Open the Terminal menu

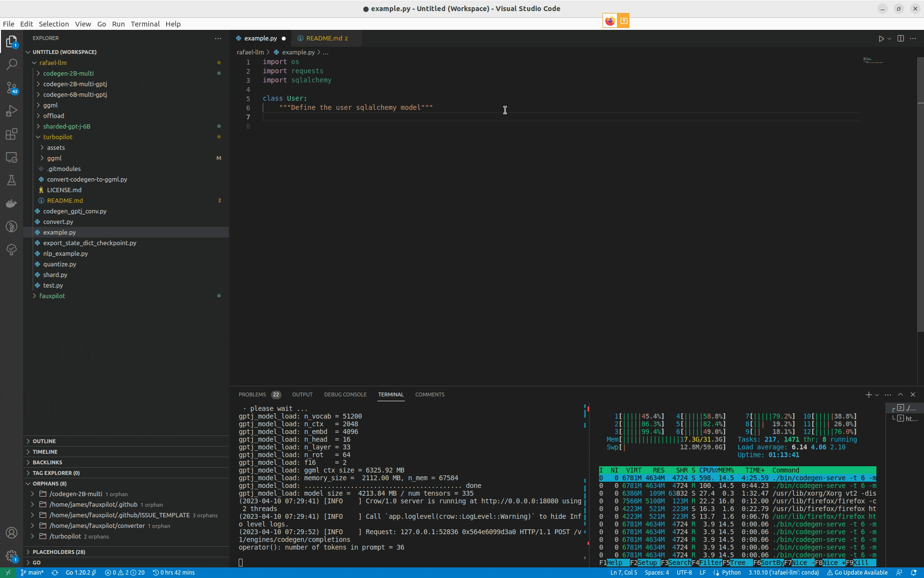145,24
